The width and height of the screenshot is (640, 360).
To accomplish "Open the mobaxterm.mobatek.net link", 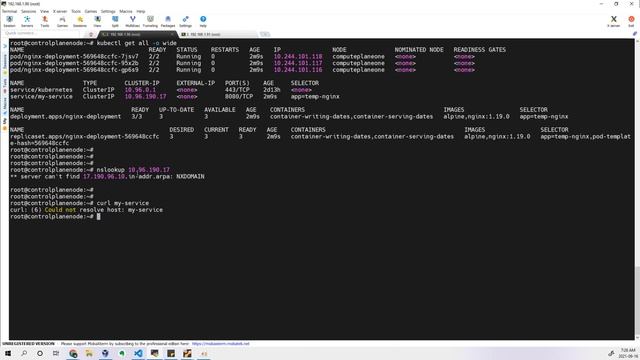I will [x=220, y=344].
